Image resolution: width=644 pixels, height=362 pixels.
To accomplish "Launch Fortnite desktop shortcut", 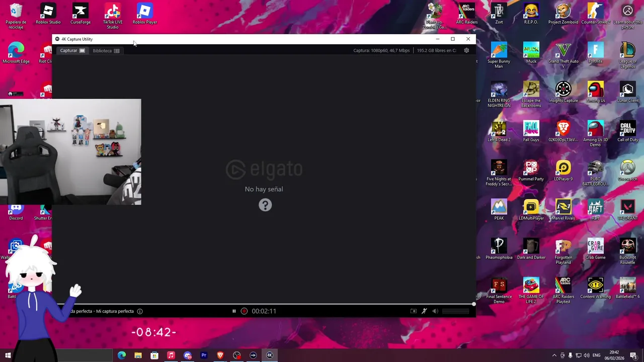I will 596,53.
